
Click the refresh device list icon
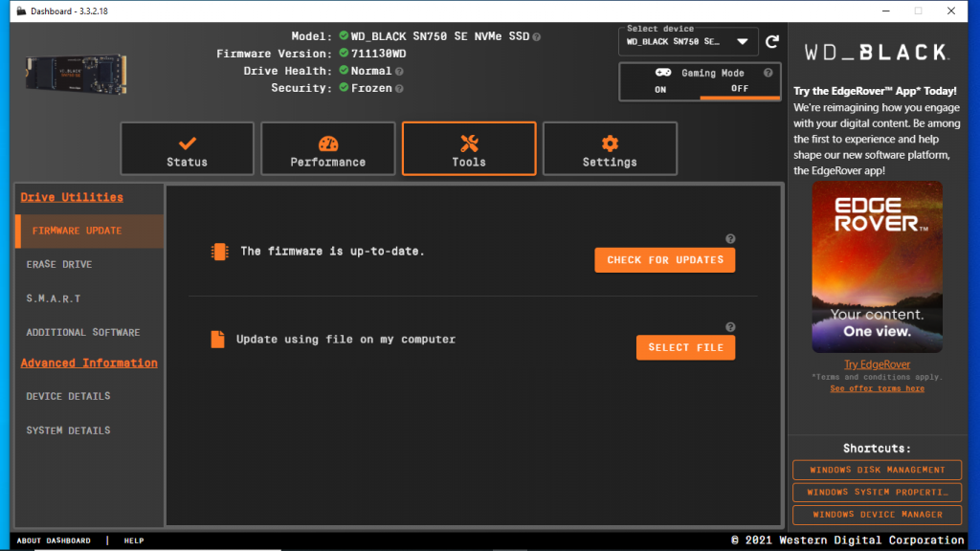[772, 42]
